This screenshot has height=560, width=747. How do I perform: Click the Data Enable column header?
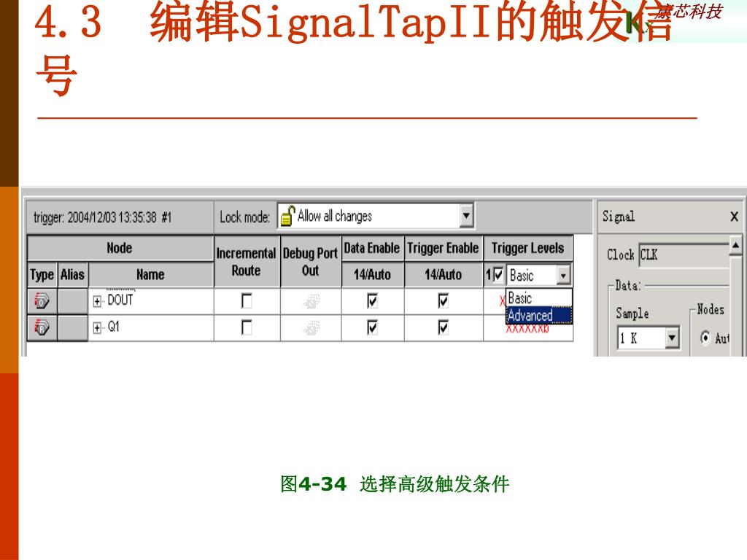(372, 248)
